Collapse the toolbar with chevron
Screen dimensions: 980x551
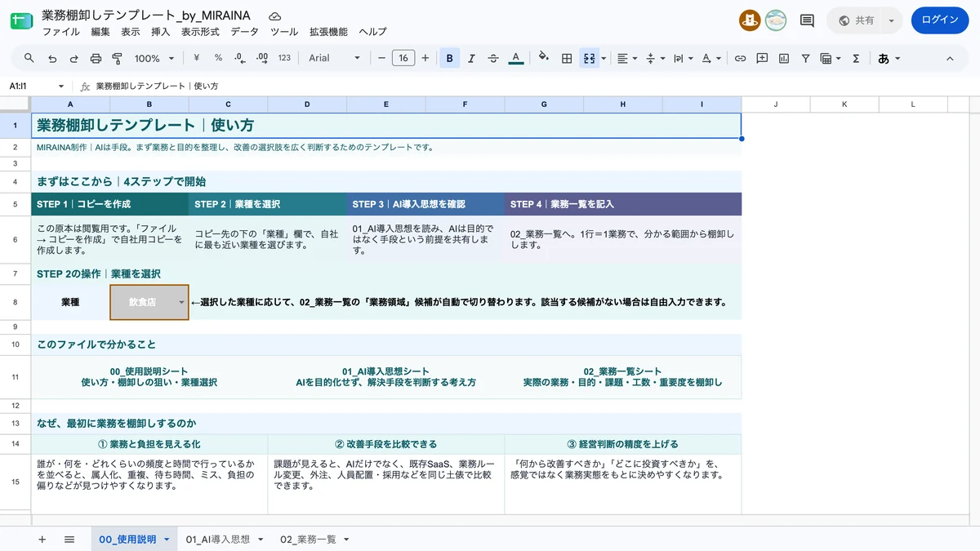click(950, 58)
